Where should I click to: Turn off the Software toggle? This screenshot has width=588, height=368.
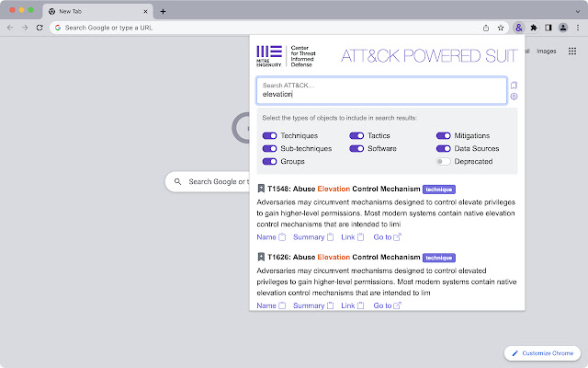coord(356,149)
